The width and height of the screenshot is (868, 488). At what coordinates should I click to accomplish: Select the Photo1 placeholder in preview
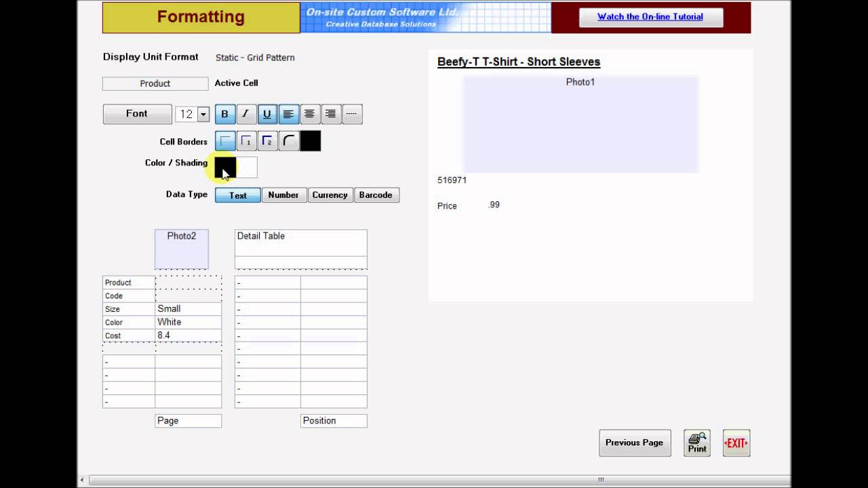pyautogui.click(x=580, y=124)
